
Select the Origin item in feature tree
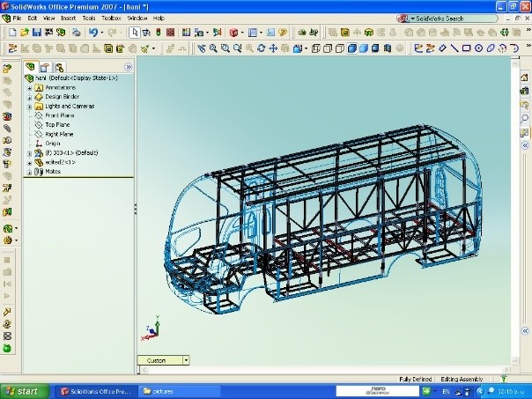pyautogui.click(x=53, y=144)
